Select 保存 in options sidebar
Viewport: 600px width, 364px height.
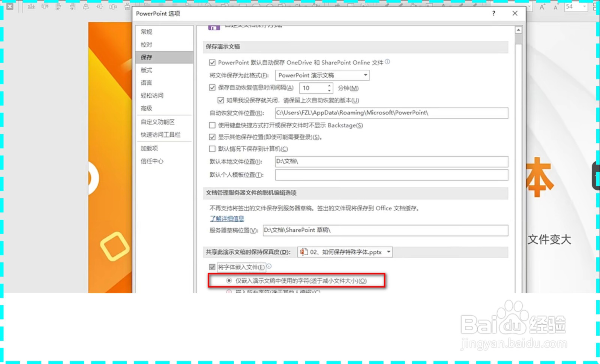coord(164,57)
